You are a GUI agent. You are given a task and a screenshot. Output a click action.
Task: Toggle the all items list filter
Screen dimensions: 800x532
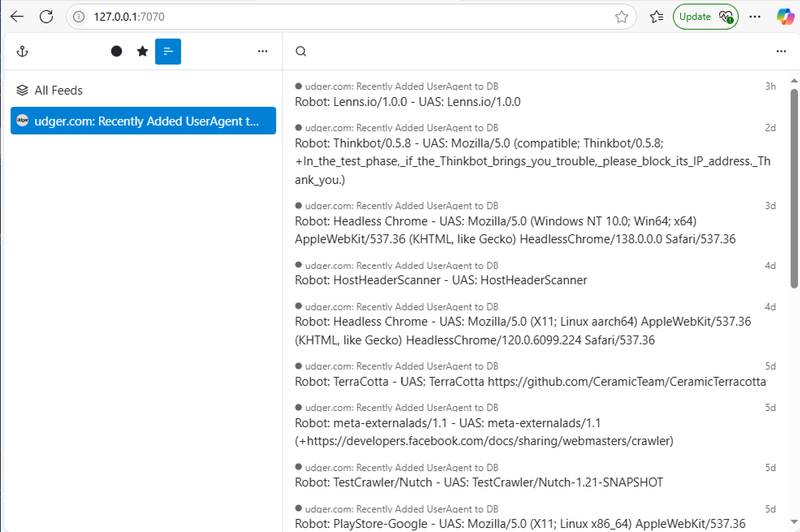coord(168,51)
